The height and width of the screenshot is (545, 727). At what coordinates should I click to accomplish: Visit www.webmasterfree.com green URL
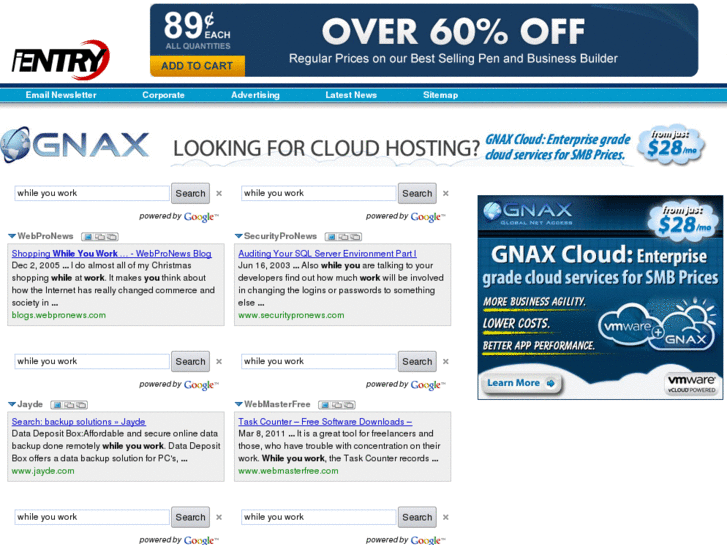(288, 471)
